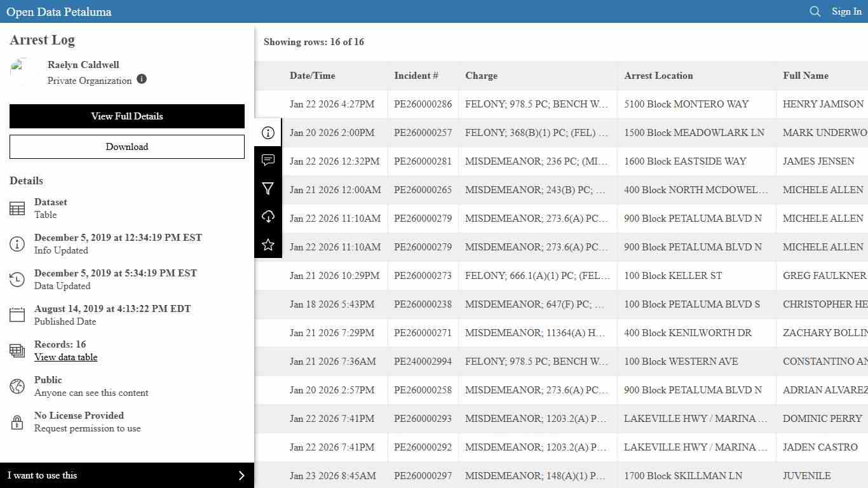Open the filter funnel icon
This screenshot has width=868, height=488.
[268, 189]
